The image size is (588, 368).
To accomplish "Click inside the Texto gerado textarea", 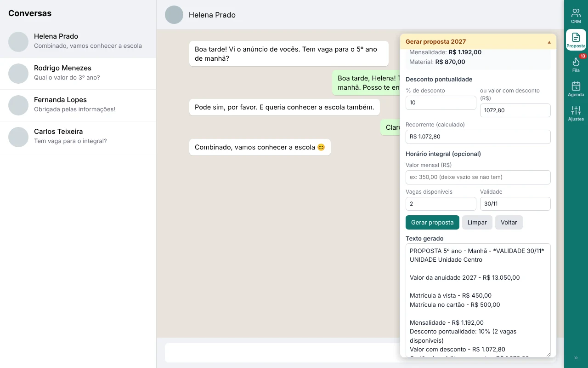I will (x=478, y=300).
